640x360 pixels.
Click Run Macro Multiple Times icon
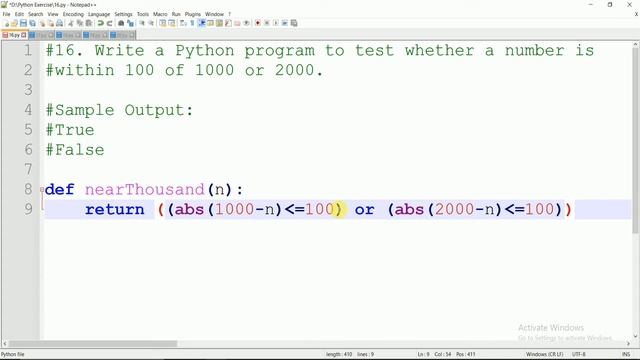point(285,23)
